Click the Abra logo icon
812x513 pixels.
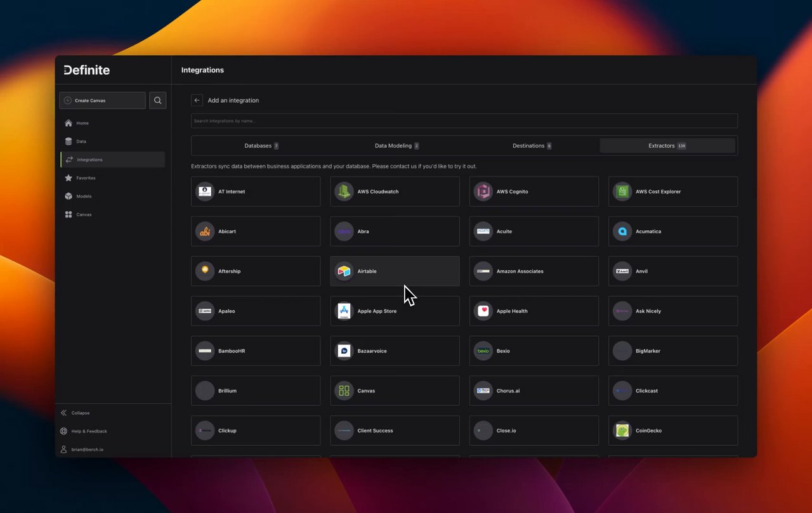click(x=344, y=231)
